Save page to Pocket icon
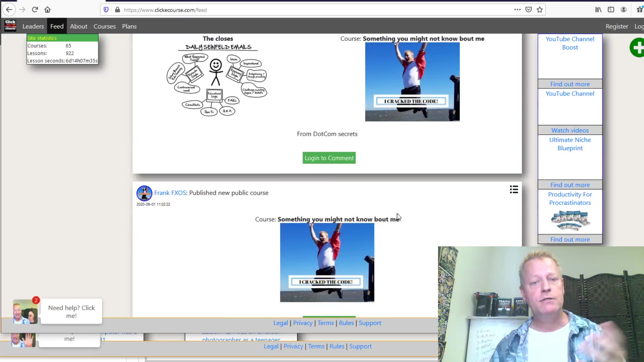644x362 pixels. 529,10
